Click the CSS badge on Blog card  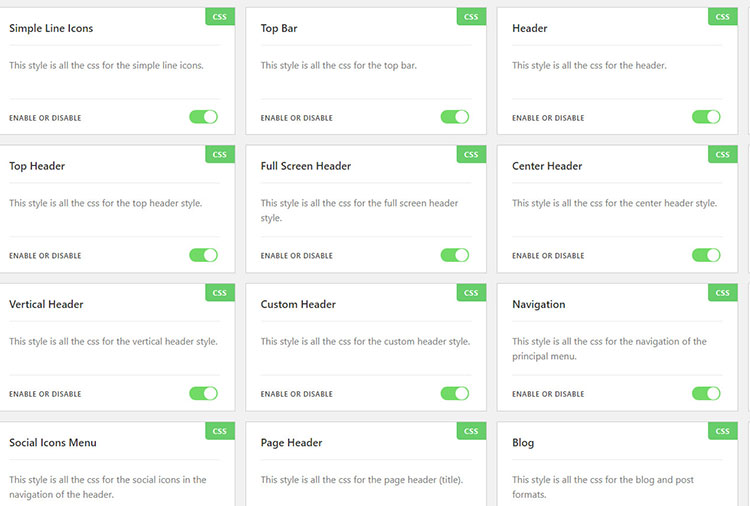[x=723, y=431]
